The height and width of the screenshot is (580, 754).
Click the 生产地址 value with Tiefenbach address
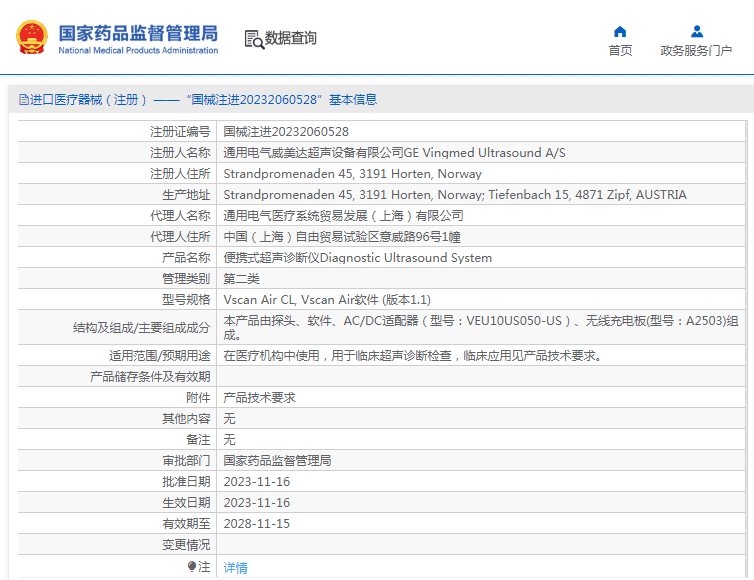pyautogui.click(x=454, y=195)
